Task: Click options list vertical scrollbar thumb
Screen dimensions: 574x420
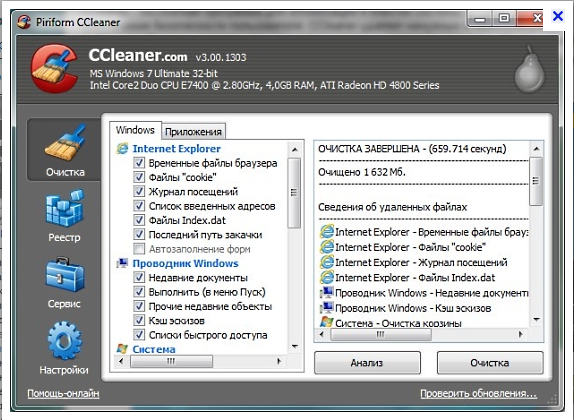Action: click(294, 193)
